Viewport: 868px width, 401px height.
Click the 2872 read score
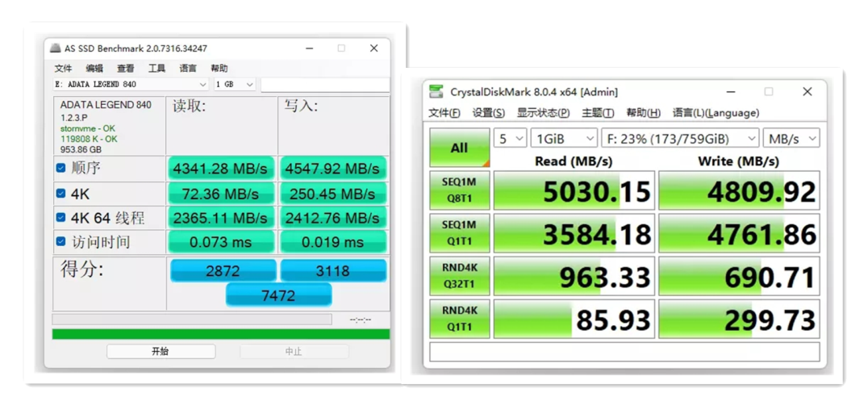[x=223, y=271]
